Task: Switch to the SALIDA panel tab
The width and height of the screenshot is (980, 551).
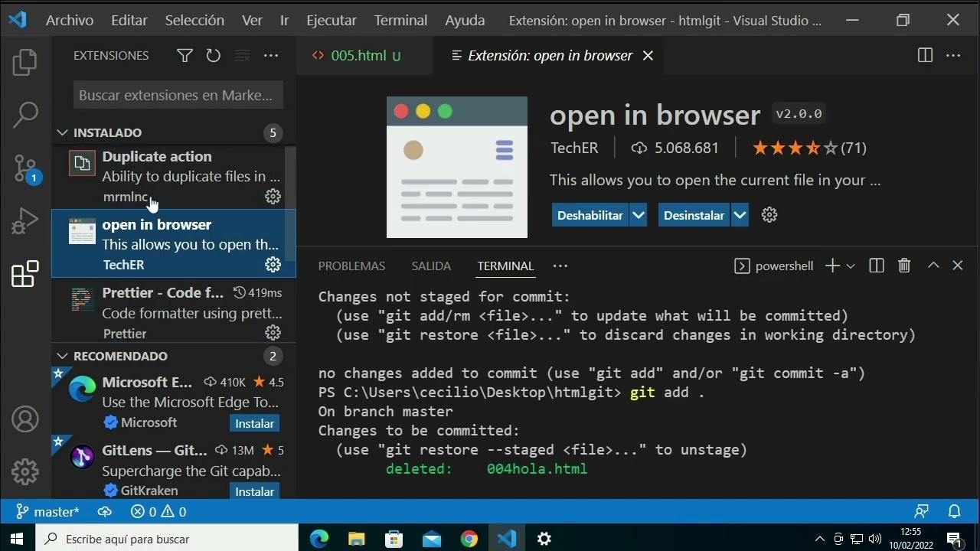Action: tap(431, 266)
